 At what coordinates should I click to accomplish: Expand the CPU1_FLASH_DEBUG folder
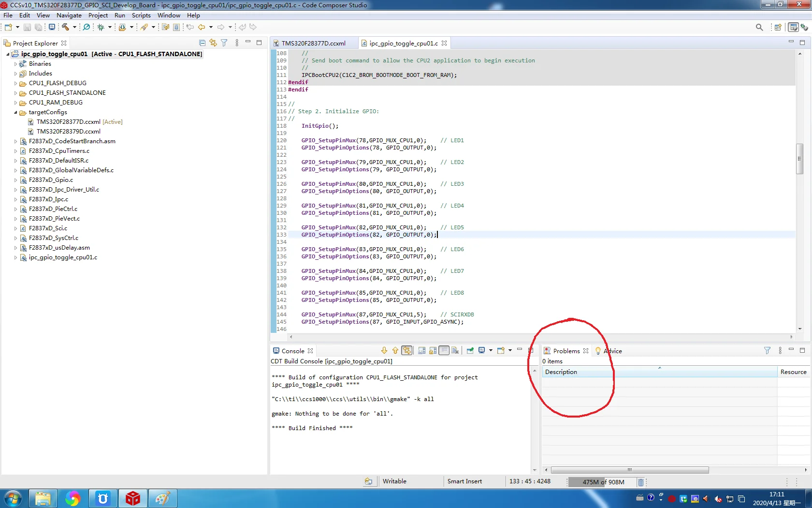tap(15, 83)
